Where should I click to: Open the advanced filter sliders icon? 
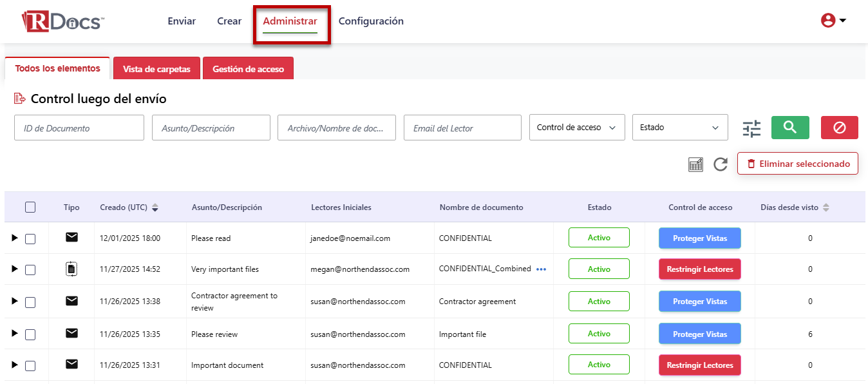751,128
